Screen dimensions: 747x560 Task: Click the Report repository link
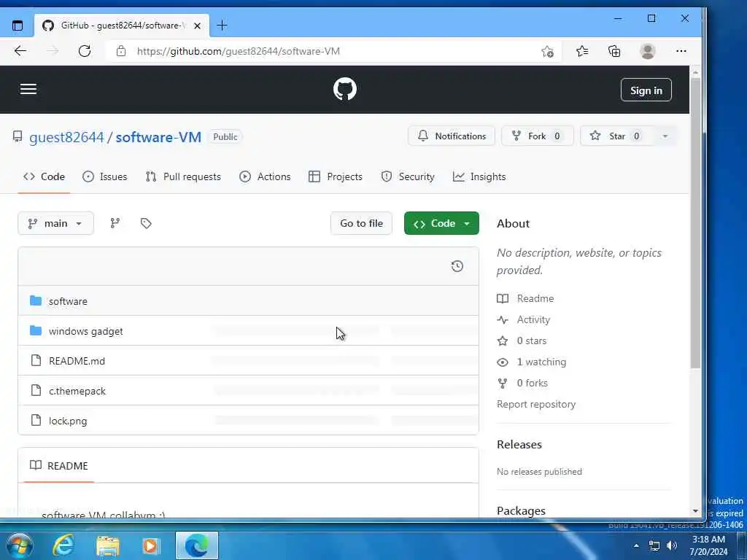[x=536, y=404]
